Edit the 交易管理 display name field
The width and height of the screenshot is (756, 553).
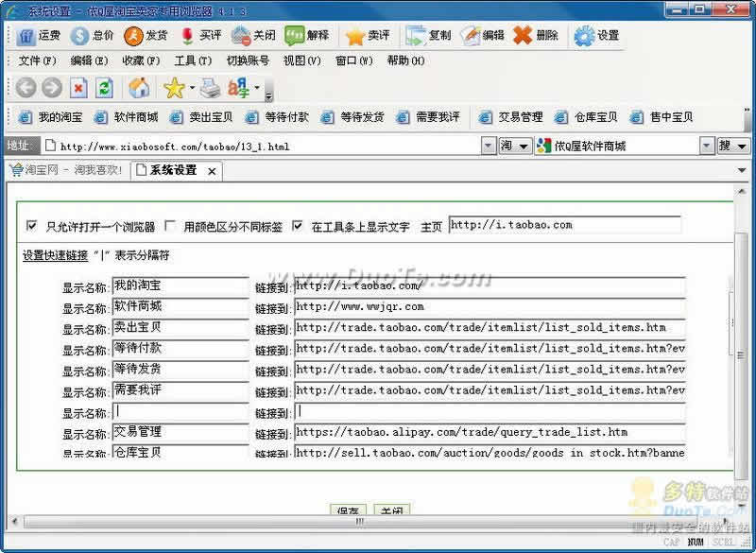click(180, 432)
